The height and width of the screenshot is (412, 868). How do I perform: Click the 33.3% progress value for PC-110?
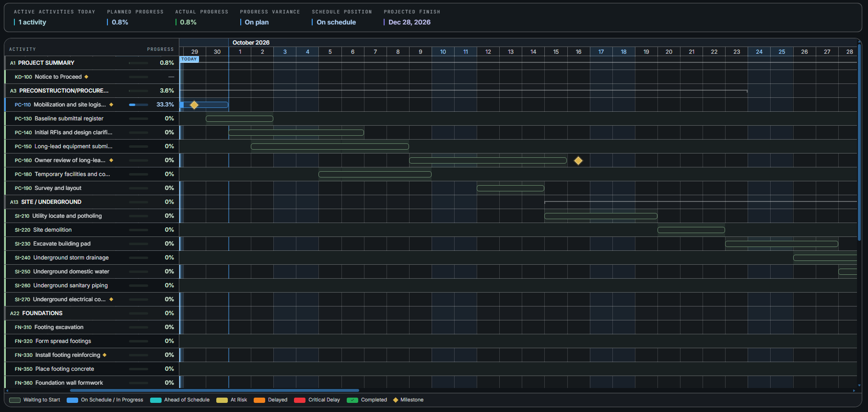point(165,105)
